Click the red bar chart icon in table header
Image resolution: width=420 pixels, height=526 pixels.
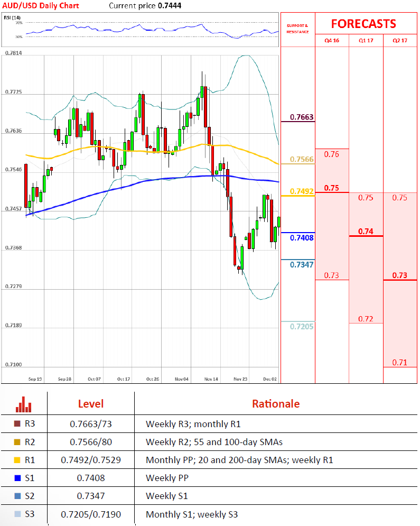(x=23, y=404)
